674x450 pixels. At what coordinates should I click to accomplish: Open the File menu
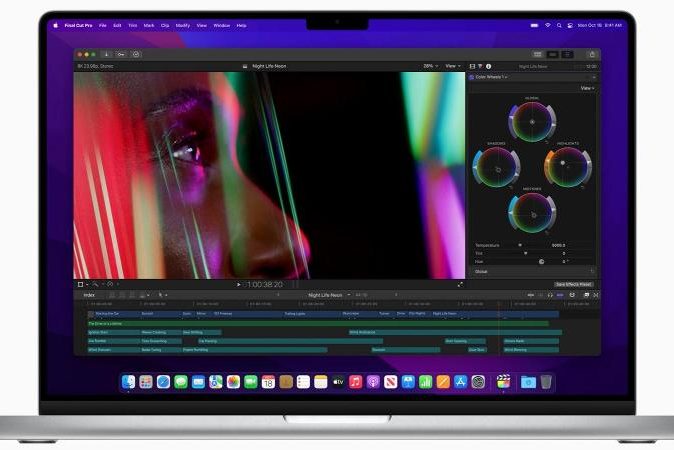pyautogui.click(x=103, y=25)
